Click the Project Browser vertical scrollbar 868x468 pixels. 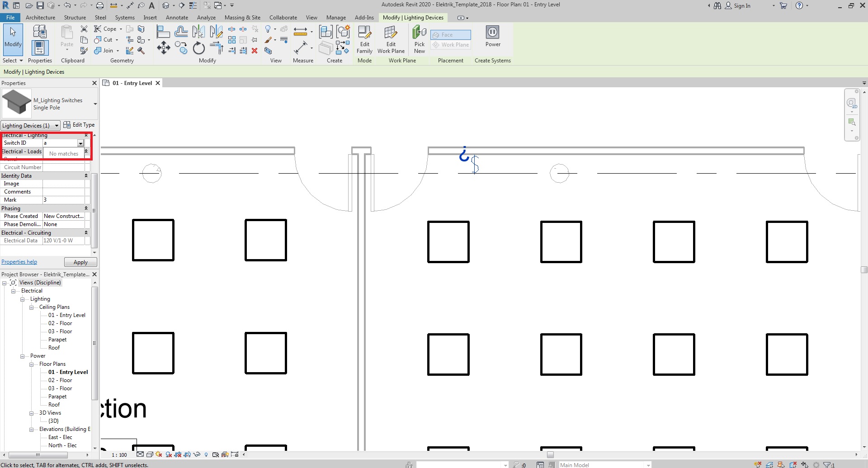click(94, 344)
